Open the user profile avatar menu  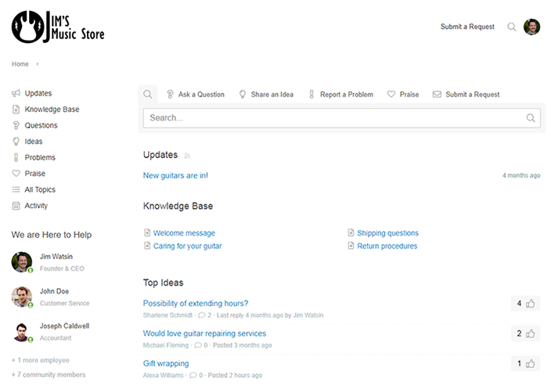tap(532, 27)
